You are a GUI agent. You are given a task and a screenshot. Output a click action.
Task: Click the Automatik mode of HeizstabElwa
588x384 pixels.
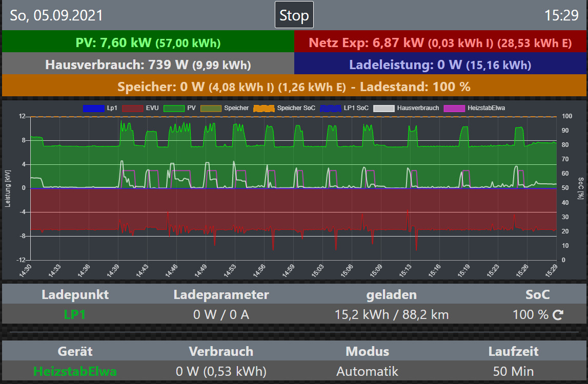(367, 371)
